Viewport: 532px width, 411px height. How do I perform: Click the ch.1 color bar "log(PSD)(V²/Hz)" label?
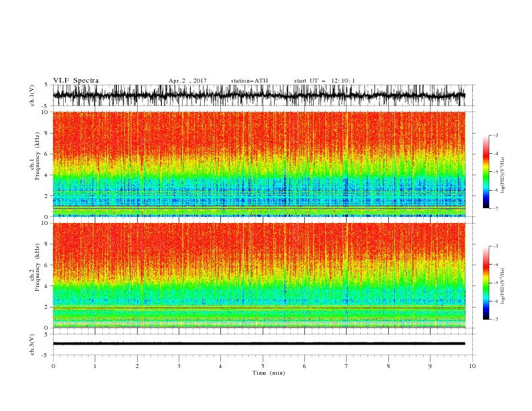click(504, 175)
